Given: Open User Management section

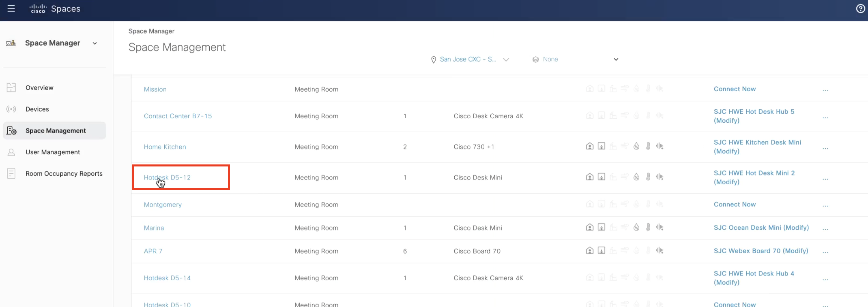Looking at the screenshot, I should [x=53, y=152].
